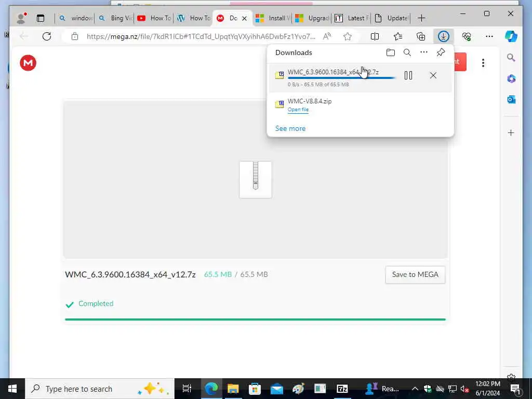Toggle the Downloads toolbar button
The height and width of the screenshot is (399, 532).
click(x=444, y=36)
